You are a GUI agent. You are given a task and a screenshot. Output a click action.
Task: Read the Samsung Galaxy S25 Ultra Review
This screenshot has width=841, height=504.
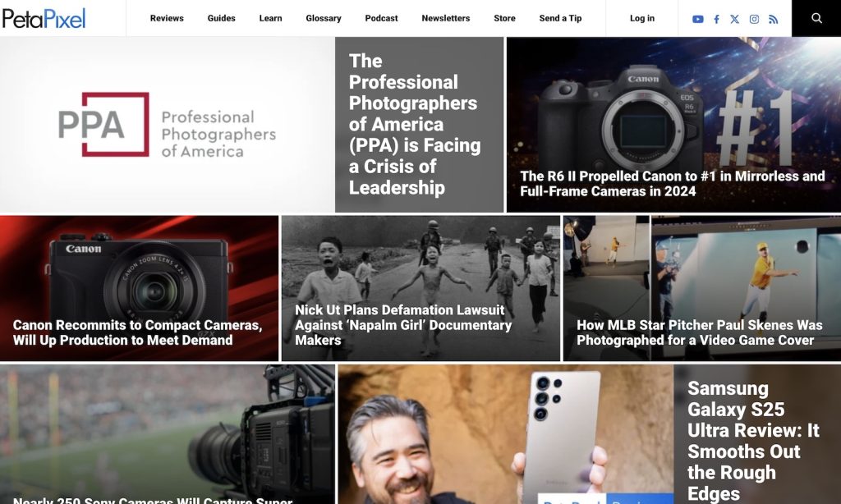click(753, 440)
